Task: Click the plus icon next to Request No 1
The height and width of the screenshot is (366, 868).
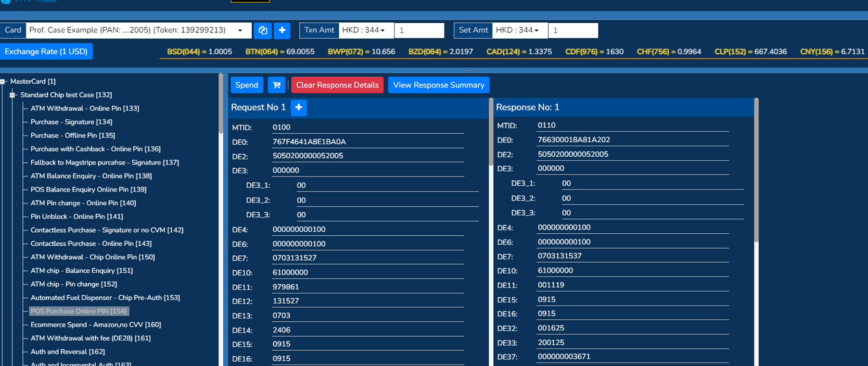Action: pos(299,107)
